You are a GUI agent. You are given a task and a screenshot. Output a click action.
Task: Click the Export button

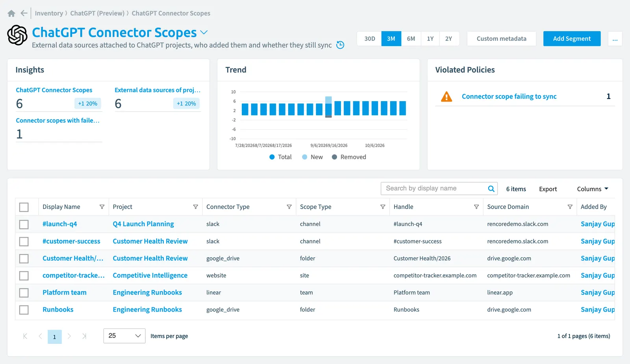pyautogui.click(x=548, y=189)
